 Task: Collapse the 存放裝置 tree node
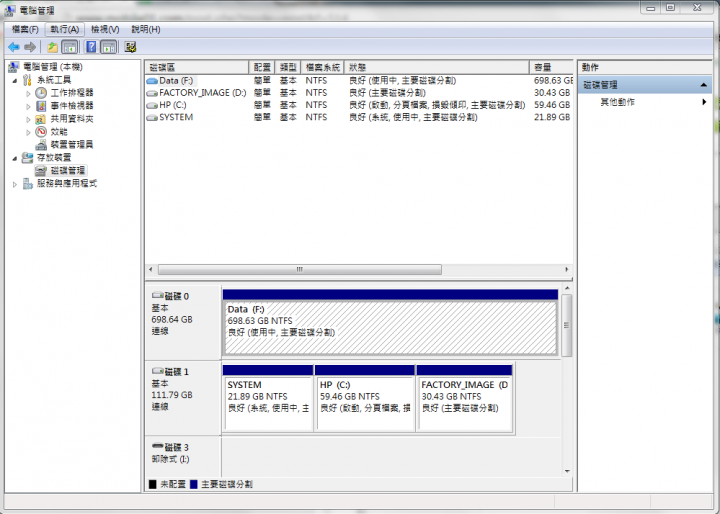(x=15, y=158)
